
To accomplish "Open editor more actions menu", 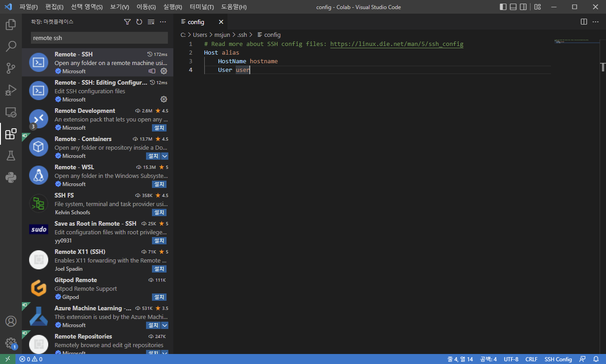I will 596,22.
